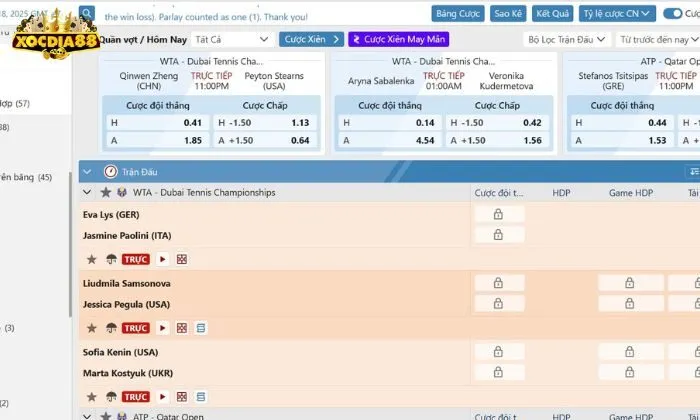The image size is (700, 420).
Task: Click the Kết Quả button
Action: click(x=552, y=14)
